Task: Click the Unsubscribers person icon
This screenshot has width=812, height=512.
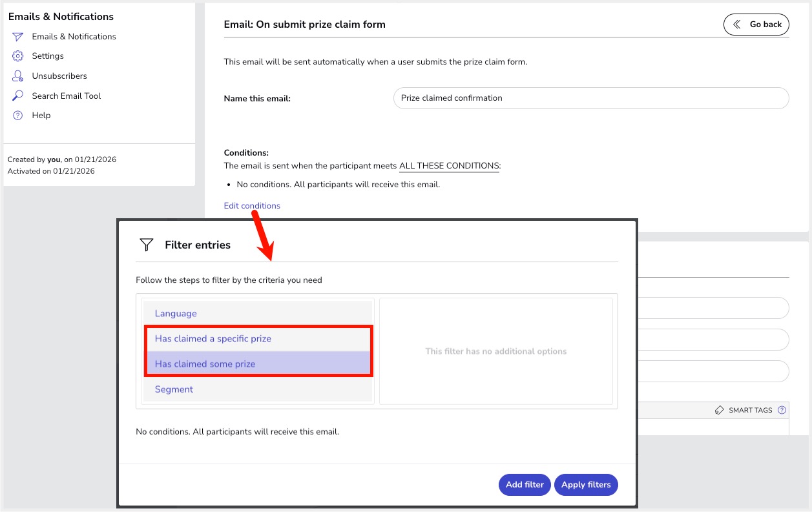Action: click(x=18, y=76)
